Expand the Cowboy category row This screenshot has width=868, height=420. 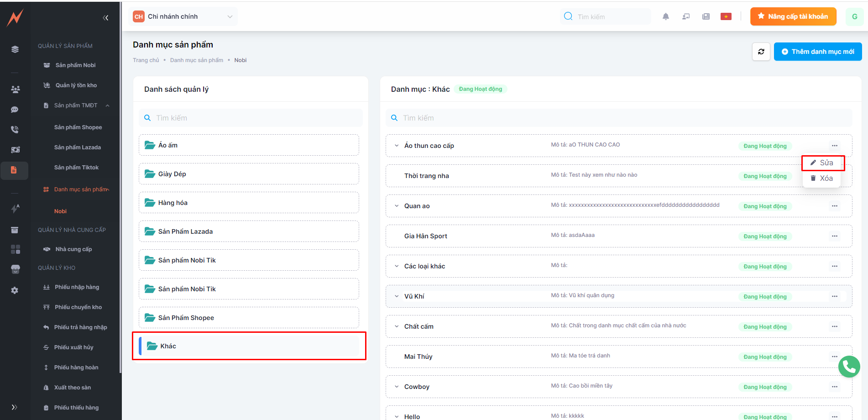pyautogui.click(x=397, y=387)
